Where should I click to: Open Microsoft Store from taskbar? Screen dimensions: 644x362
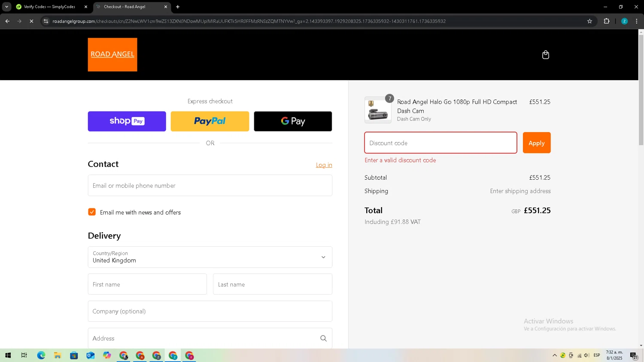click(74, 355)
